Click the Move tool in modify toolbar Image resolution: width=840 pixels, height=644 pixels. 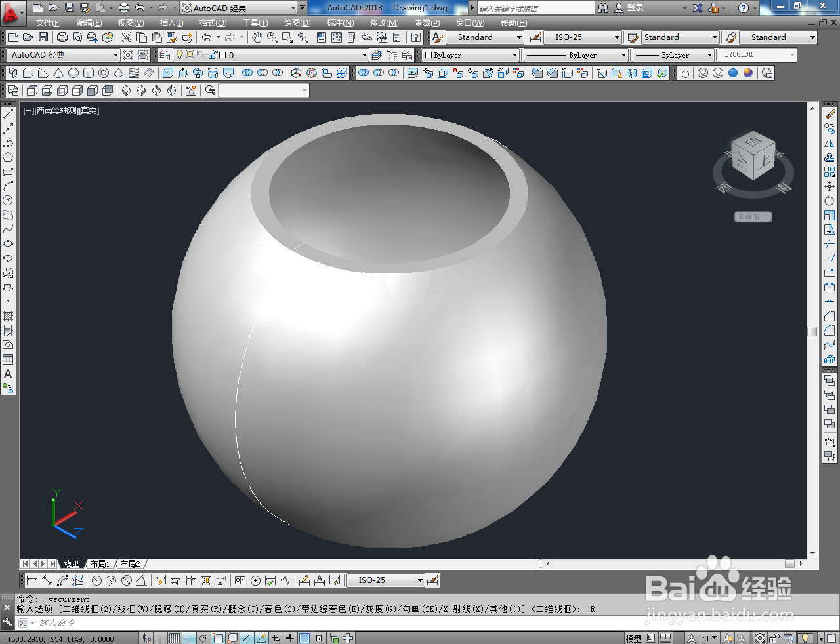(829, 186)
